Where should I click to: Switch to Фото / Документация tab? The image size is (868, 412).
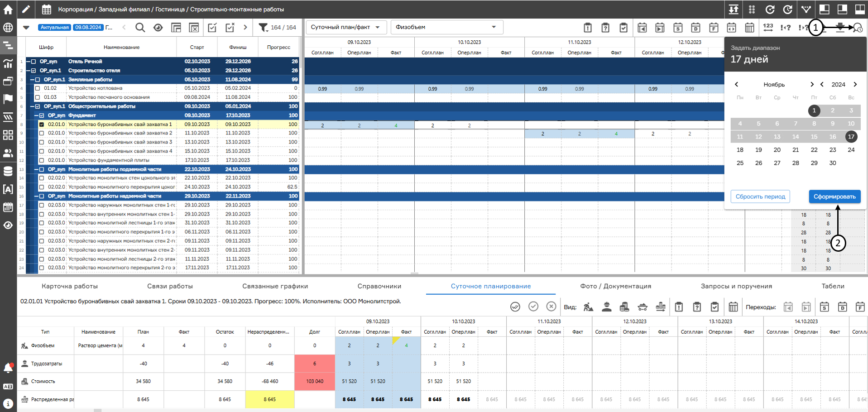tap(616, 286)
